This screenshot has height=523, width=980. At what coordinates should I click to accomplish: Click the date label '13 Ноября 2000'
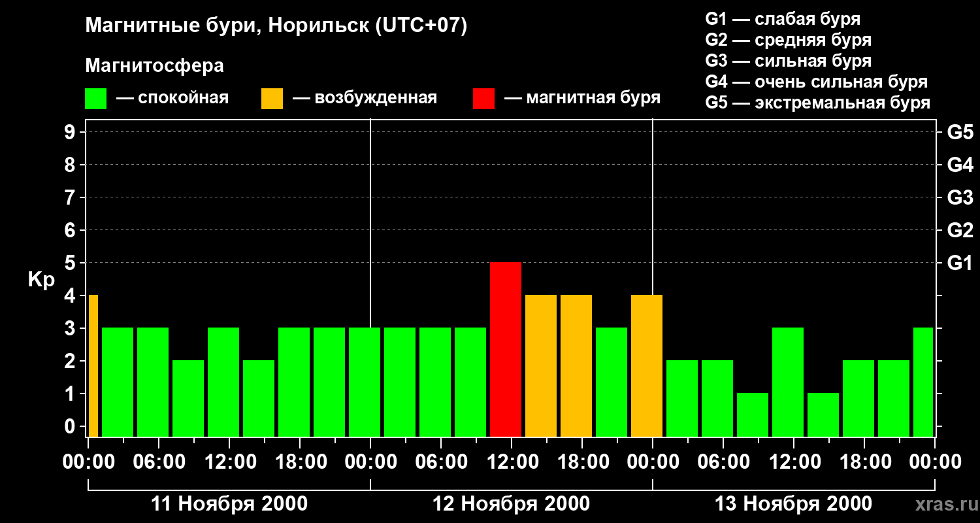794,504
